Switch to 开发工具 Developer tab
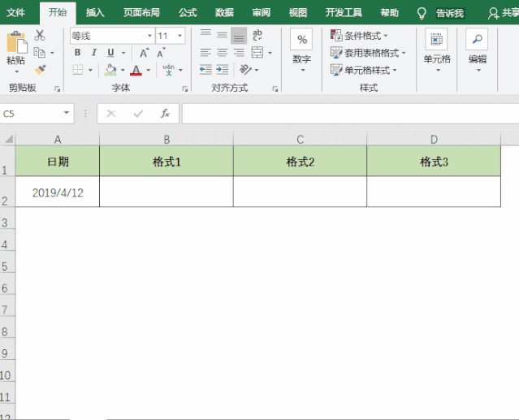This screenshot has height=420, width=519. [x=344, y=12]
